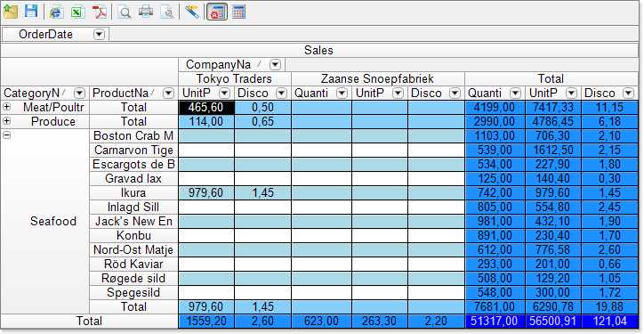Open a file with the folder icon
The width and height of the screenshot is (644, 334).
[11, 12]
